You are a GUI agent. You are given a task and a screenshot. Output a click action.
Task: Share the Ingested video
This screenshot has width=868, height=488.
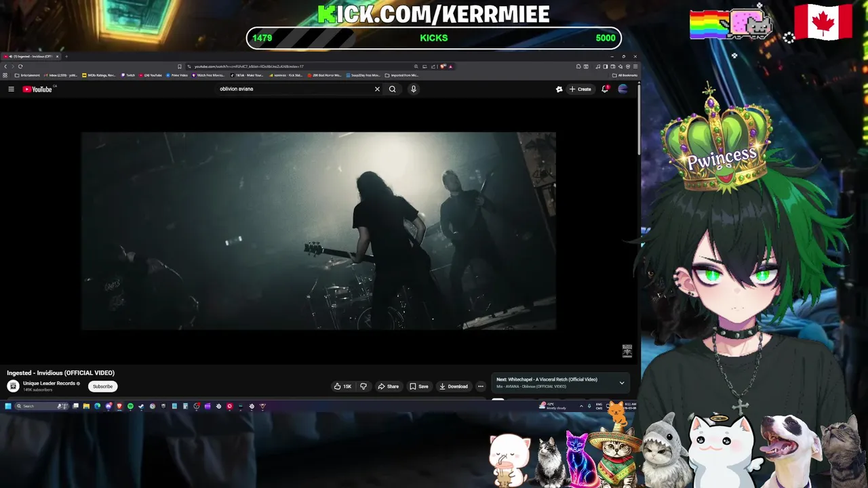coord(388,386)
